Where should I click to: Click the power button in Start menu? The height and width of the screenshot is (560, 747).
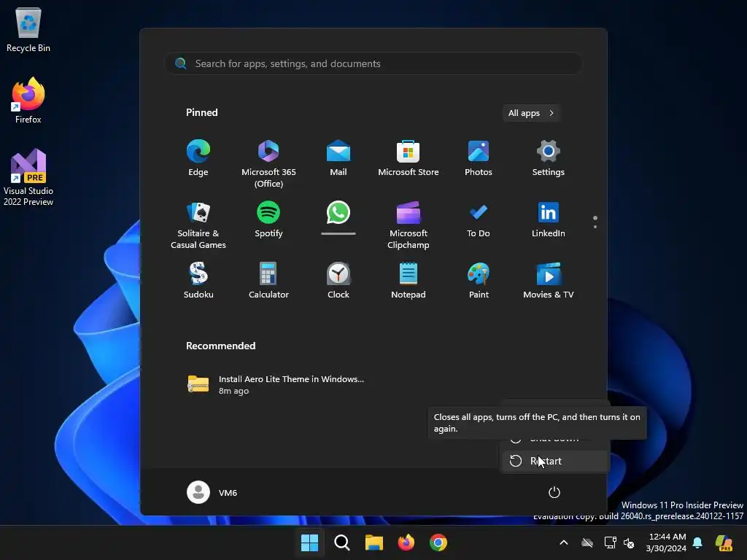click(x=554, y=492)
